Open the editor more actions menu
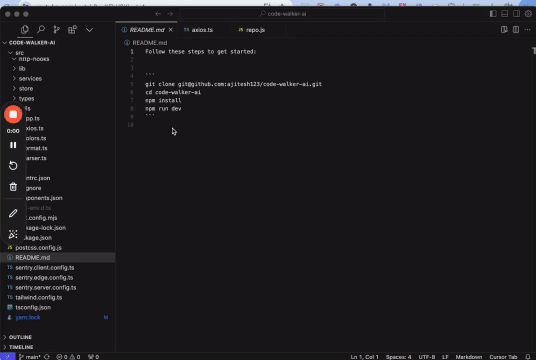 (x=527, y=30)
